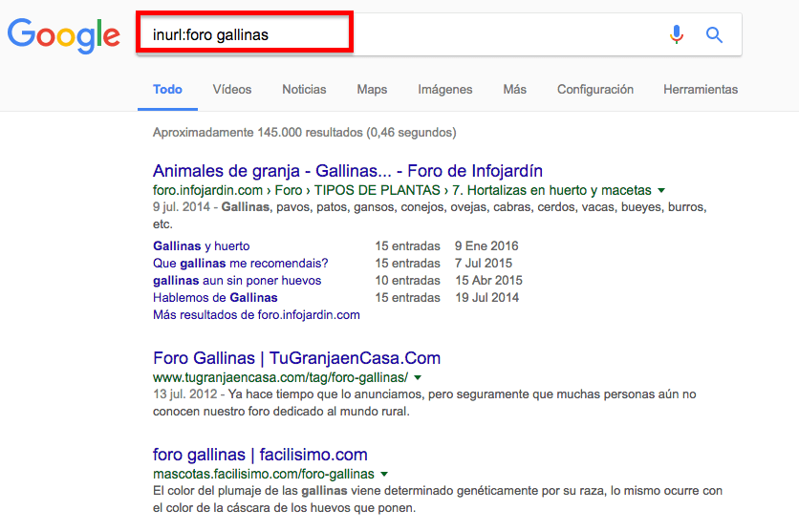Click the magnifying glass search button
799x532 pixels.
click(x=714, y=35)
